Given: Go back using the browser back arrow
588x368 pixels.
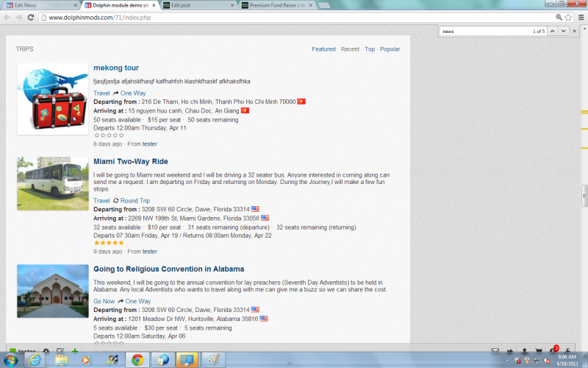Looking at the screenshot, I should point(7,17).
